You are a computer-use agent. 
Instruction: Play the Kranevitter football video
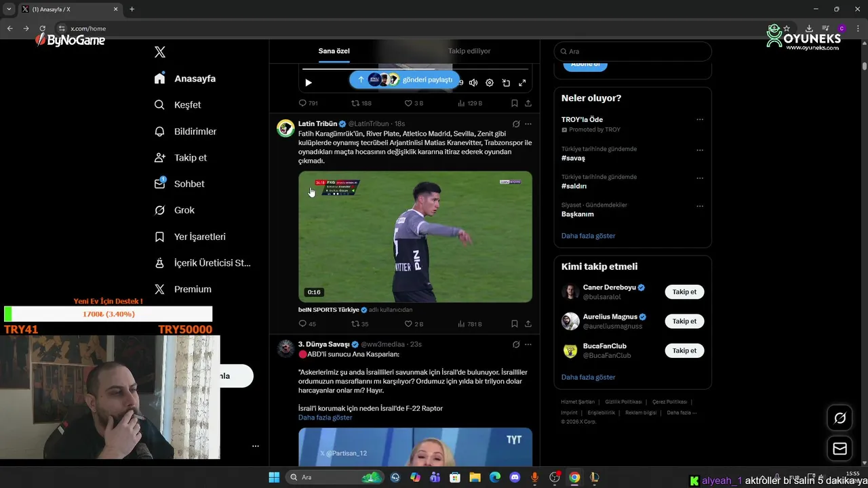[415, 237]
